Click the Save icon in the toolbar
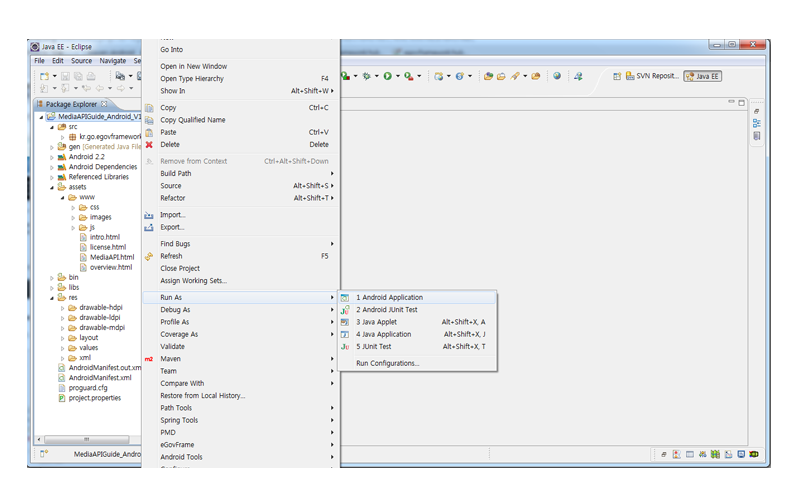This screenshot has height=500, width=800. [x=65, y=76]
